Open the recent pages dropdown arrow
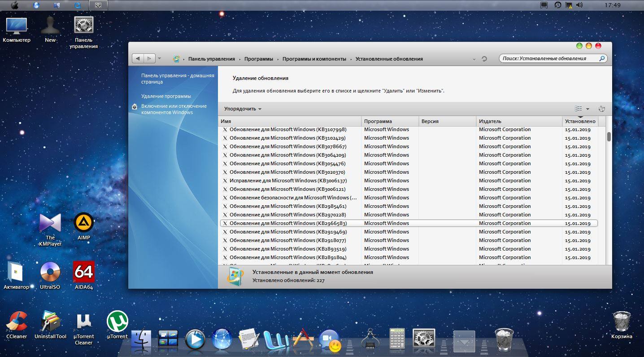 click(159, 59)
